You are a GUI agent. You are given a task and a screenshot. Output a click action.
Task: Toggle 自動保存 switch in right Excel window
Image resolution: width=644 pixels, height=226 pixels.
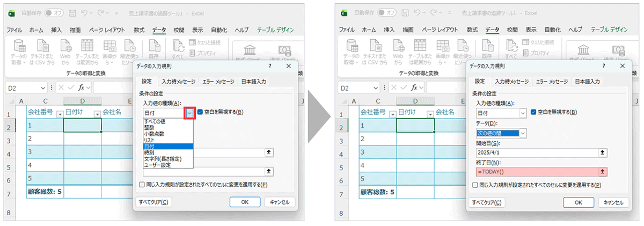[387, 12]
